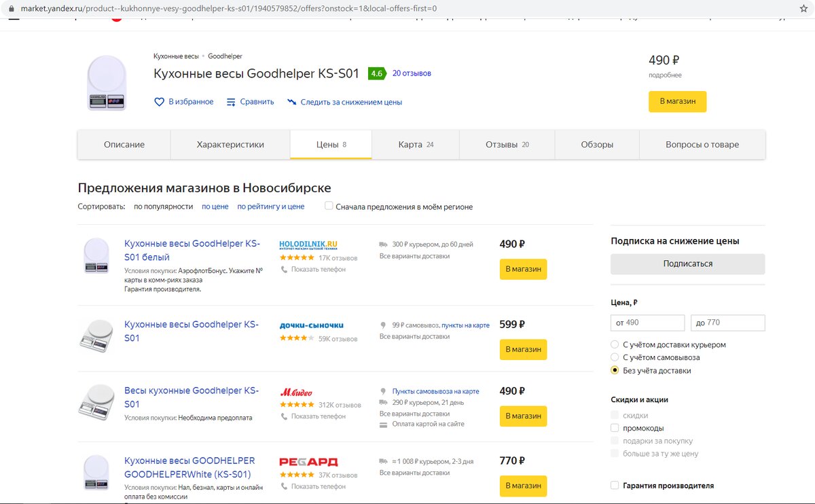Image resolution: width=815 pixels, height=504 pixels.
Task: Click phone icon in РЕГАРД offer
Action: tap(285, 486)
